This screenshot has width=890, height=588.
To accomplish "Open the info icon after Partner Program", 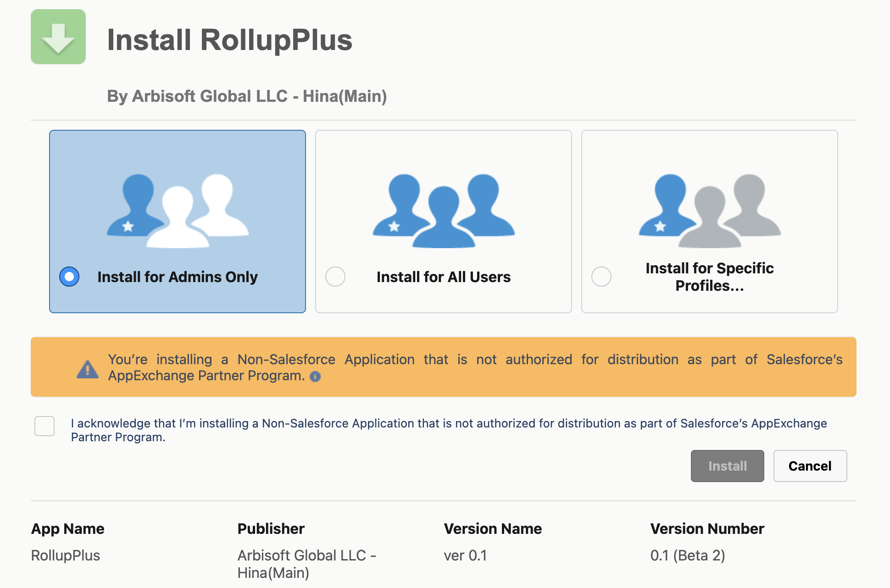I will 315,377.
